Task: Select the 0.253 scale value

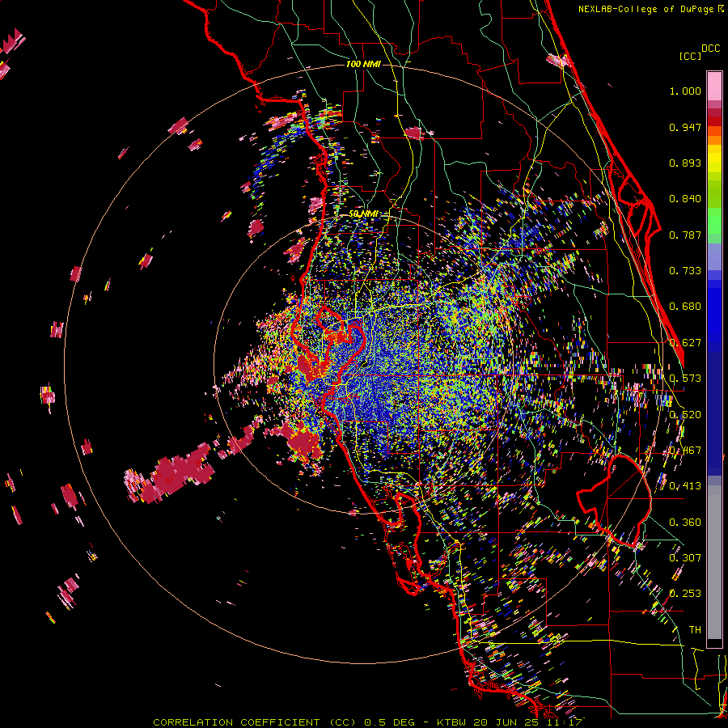Action: click(685, 594)
